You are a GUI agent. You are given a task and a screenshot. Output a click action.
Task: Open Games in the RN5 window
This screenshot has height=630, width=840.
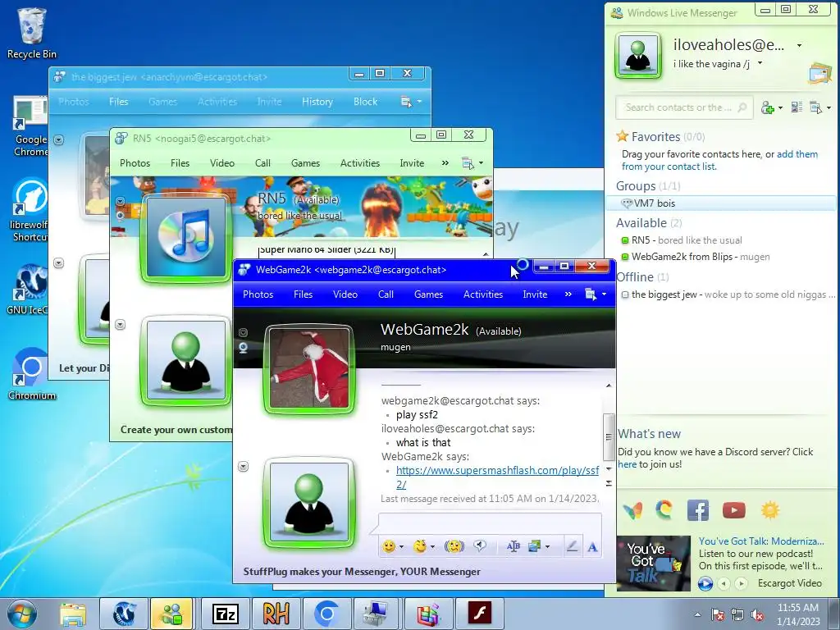(x=305, y=163)
